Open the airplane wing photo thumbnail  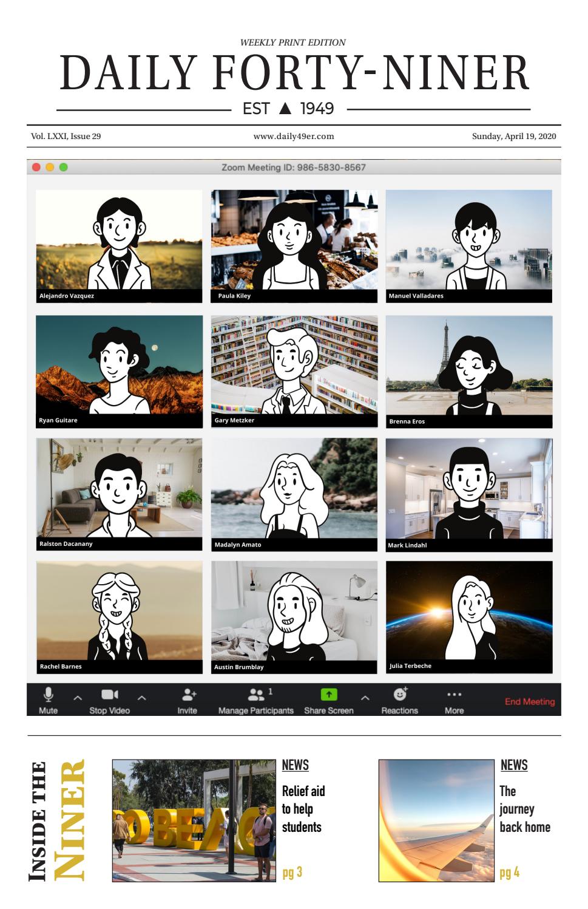[436, 820]
